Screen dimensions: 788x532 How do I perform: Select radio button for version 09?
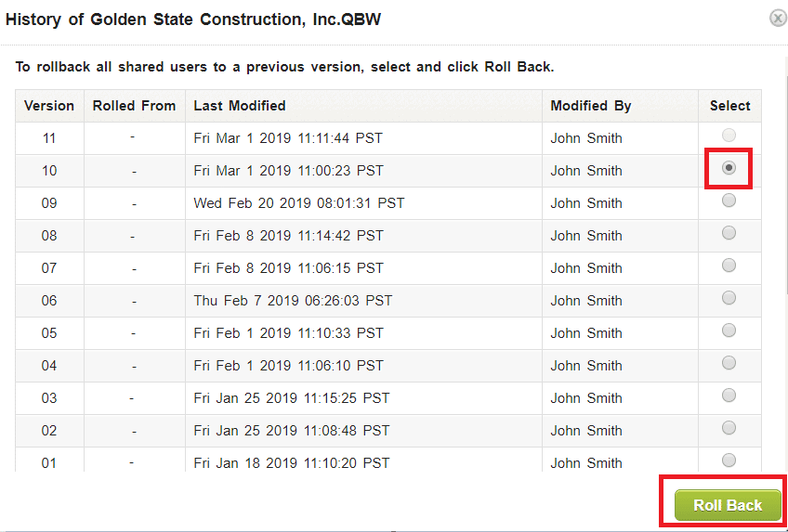click(x=729, y=201)
